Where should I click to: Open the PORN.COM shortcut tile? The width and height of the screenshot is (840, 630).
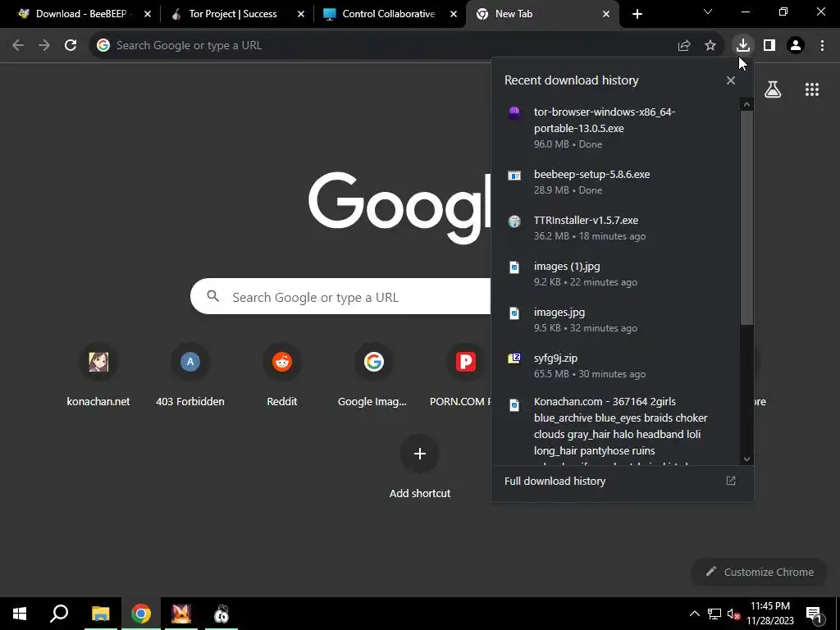tap(461, 375)
